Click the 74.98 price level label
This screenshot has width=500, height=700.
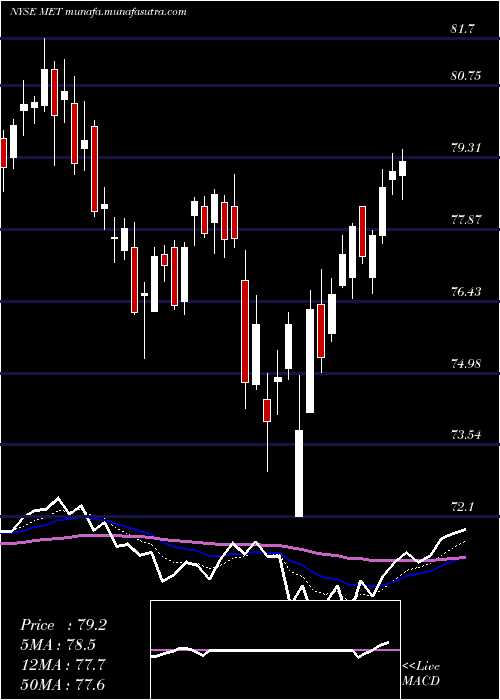(x=466, y=363)
